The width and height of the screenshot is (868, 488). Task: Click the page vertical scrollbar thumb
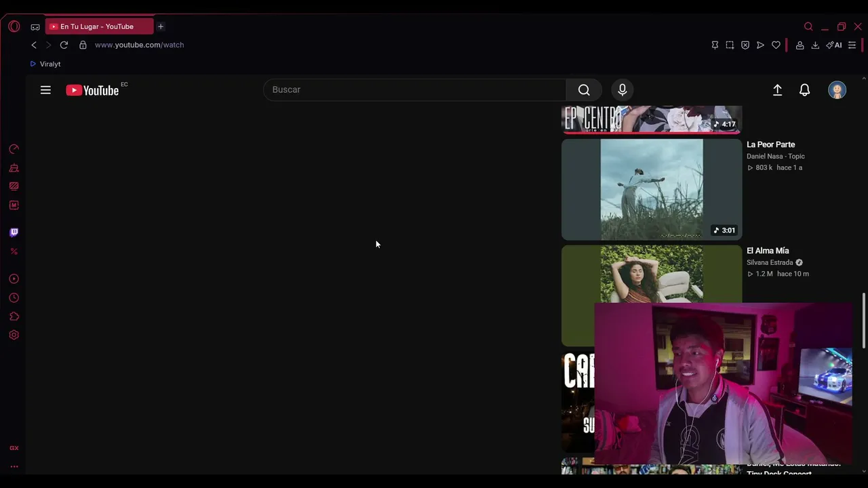click(863, 321)
